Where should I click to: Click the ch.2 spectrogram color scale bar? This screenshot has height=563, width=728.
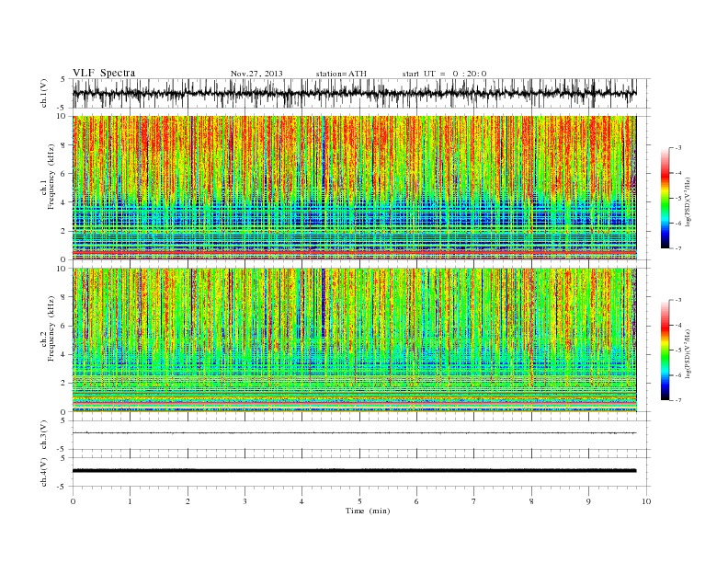[665, 350]
